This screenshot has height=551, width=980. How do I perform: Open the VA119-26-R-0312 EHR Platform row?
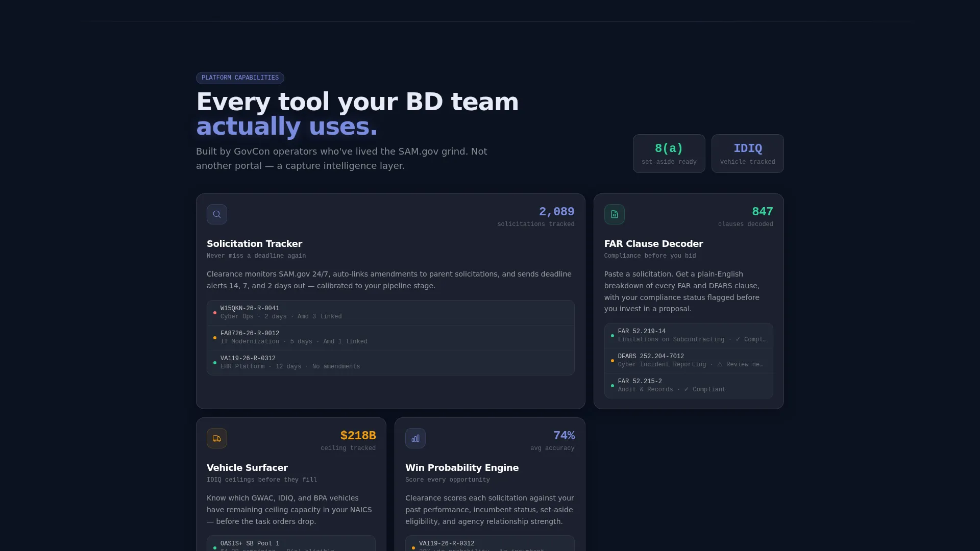(x=390, y=363)
